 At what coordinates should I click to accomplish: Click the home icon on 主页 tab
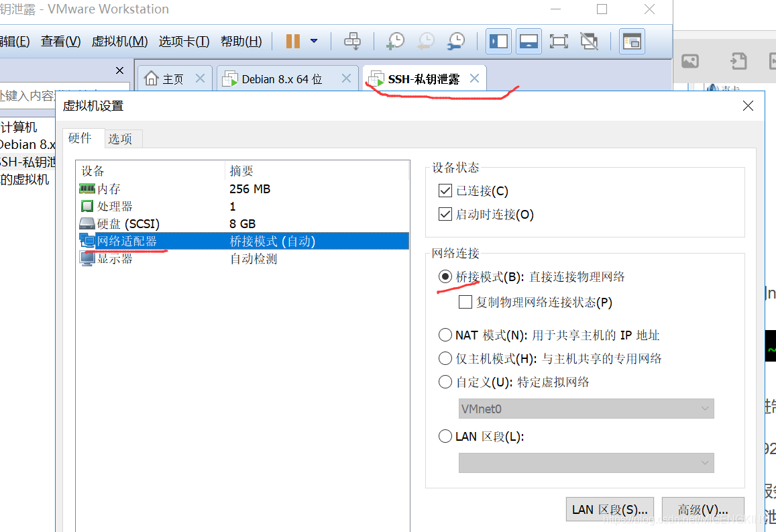152,78
